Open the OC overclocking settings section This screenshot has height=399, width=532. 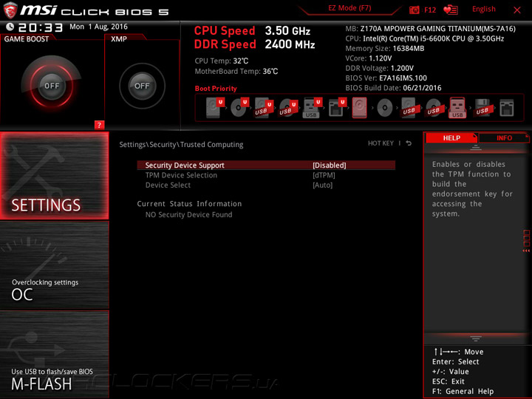coord(55,265)
